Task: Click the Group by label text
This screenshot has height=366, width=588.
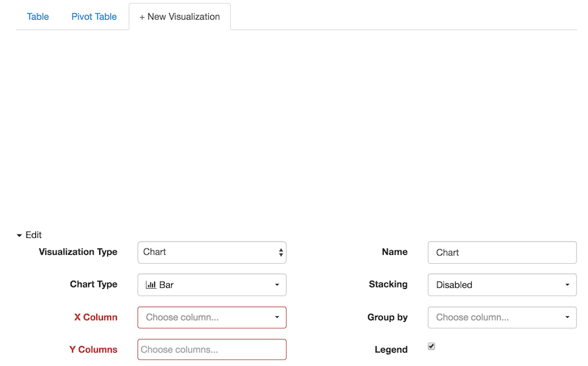Action: click(x=387, y=317)
